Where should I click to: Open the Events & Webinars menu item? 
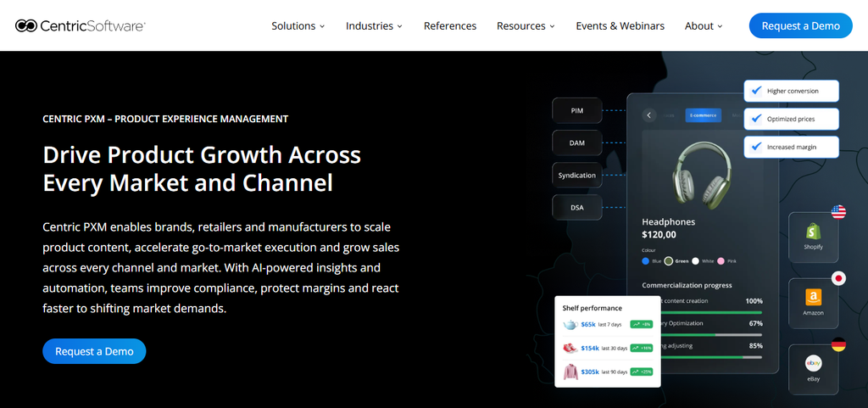620,26
